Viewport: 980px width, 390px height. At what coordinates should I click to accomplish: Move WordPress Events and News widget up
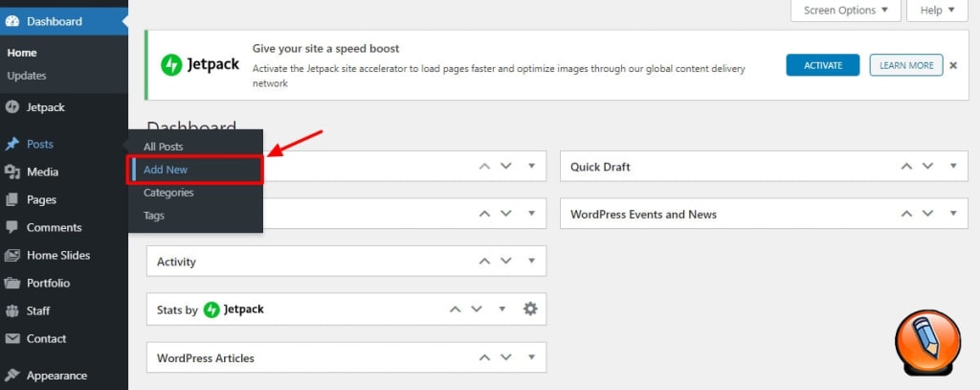pyautogui.click(x=905, y=214)
